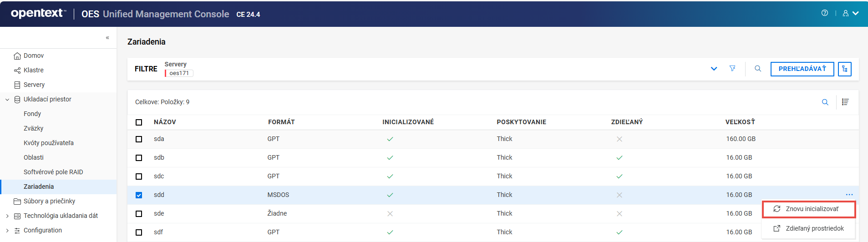This screenshot has width=868, height=242.
Task: Check the sda device checkbox
Action: tap(139, 139)
